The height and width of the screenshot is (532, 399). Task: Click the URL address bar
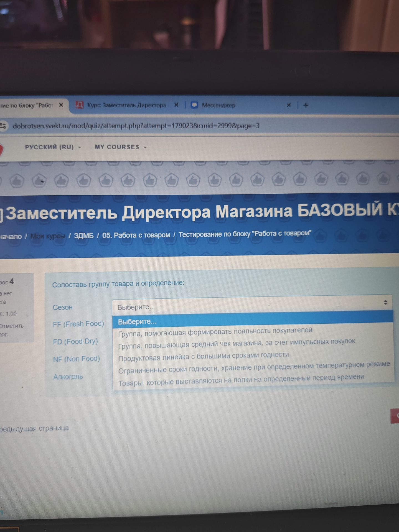[x=136, y=126]
